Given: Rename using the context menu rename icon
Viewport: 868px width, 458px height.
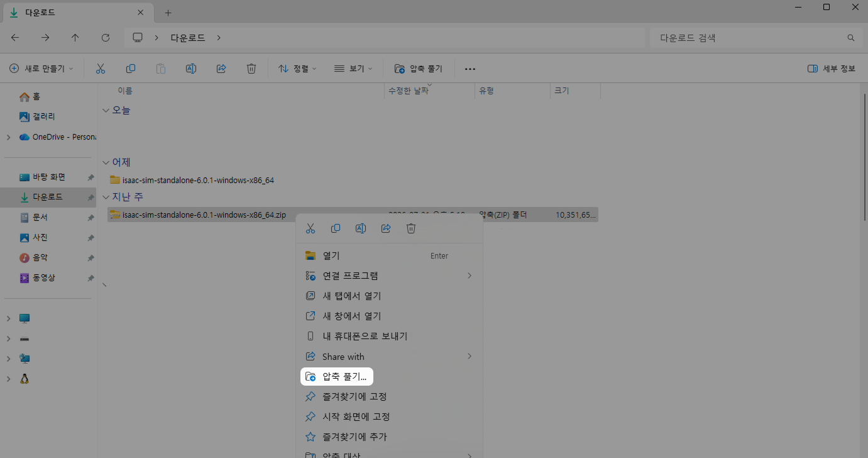Looking at the screenshot, I should (x=361, y=228).
